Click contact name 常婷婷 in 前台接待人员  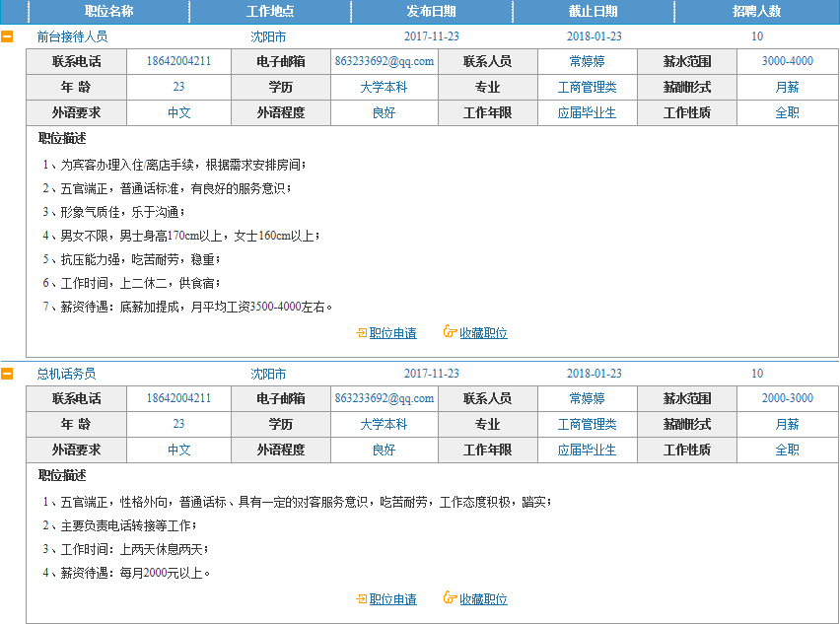click(588, 61)
